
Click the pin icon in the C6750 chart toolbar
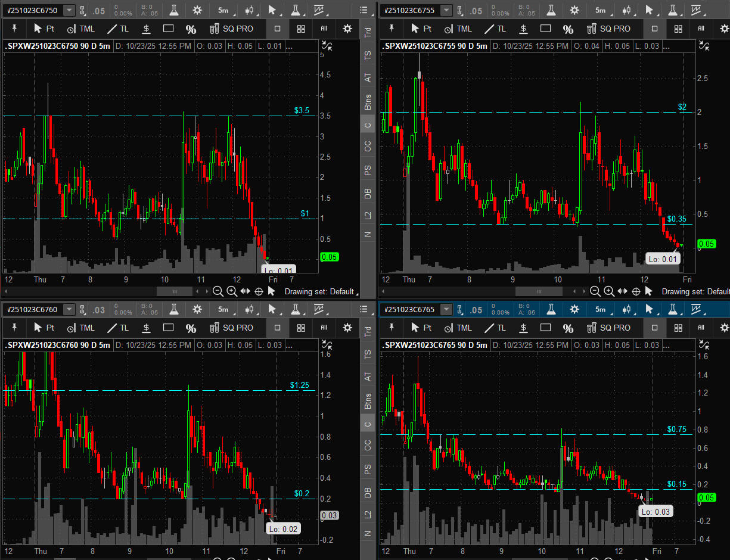(x=14, y=29)
